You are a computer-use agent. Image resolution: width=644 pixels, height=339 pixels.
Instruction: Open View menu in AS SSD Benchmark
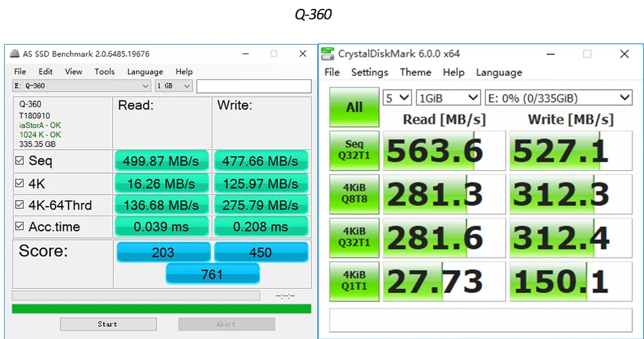pyautogui.click(x=73, y=71)
